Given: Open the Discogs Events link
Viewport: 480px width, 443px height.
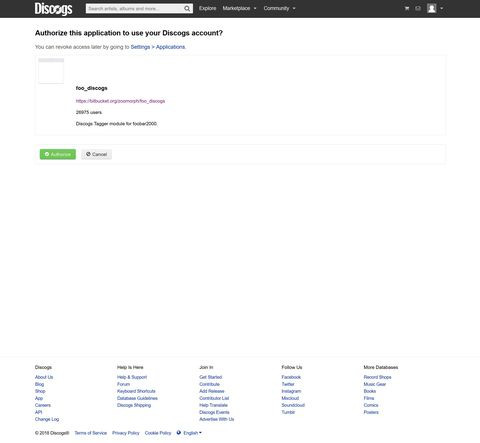Looking at the screenshot, I should (x=214, y=412).
